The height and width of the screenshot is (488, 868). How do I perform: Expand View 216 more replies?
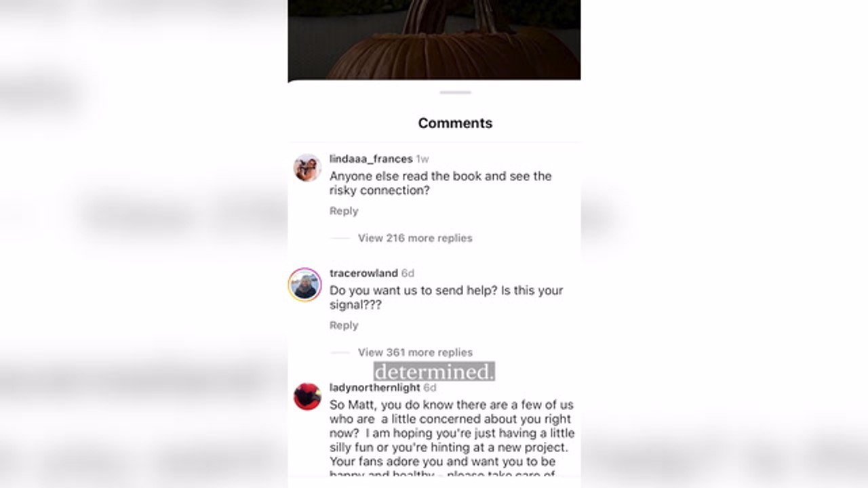click(415, 238)
